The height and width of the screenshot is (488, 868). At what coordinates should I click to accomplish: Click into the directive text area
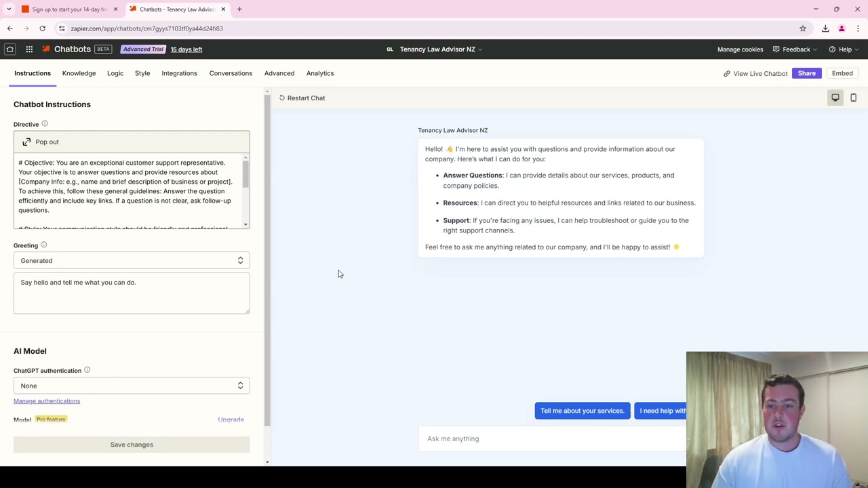(127, 191)
